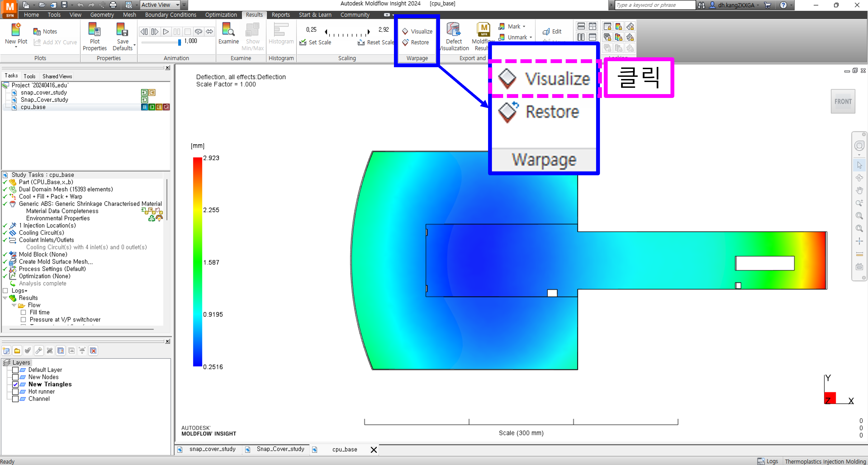Toggle animation loop mode

(x=198, y=32)
